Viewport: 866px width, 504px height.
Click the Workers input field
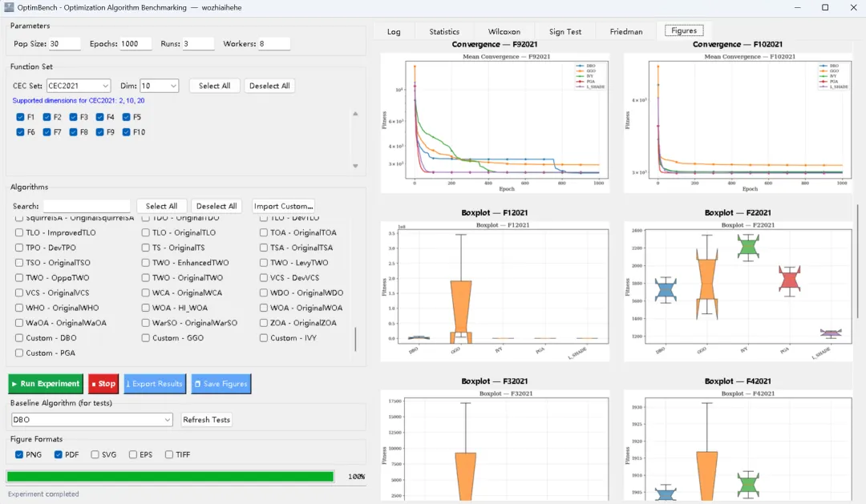pyautogui.click(x=274, y=43)
